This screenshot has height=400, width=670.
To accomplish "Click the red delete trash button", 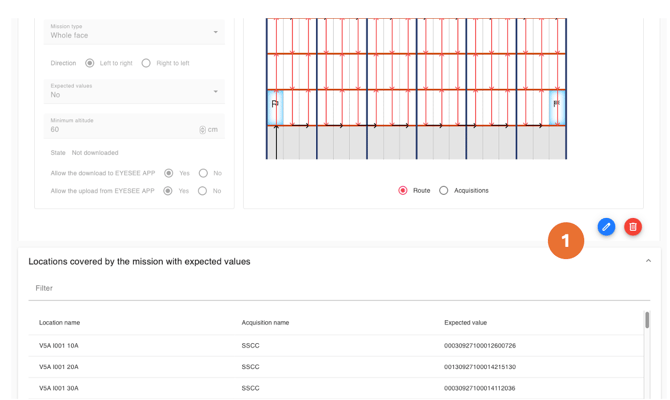I will (633, 227).
